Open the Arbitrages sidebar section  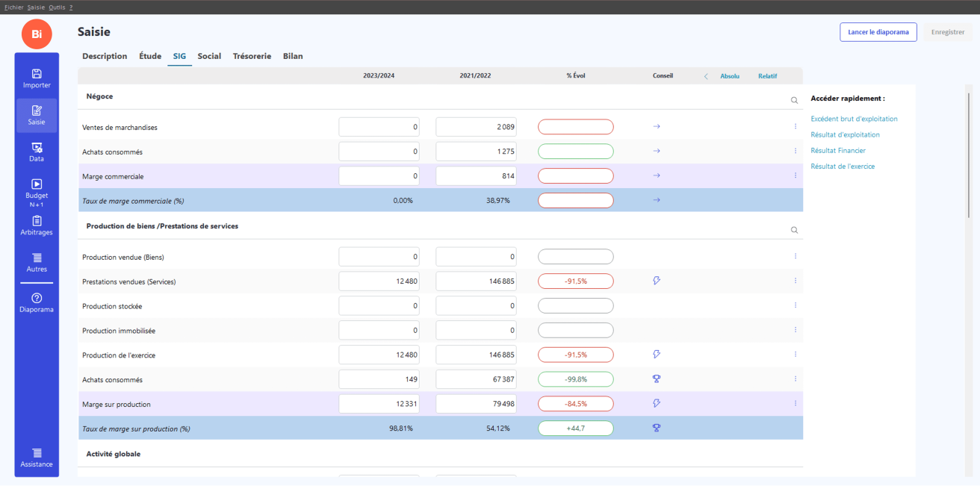point(37,226)
